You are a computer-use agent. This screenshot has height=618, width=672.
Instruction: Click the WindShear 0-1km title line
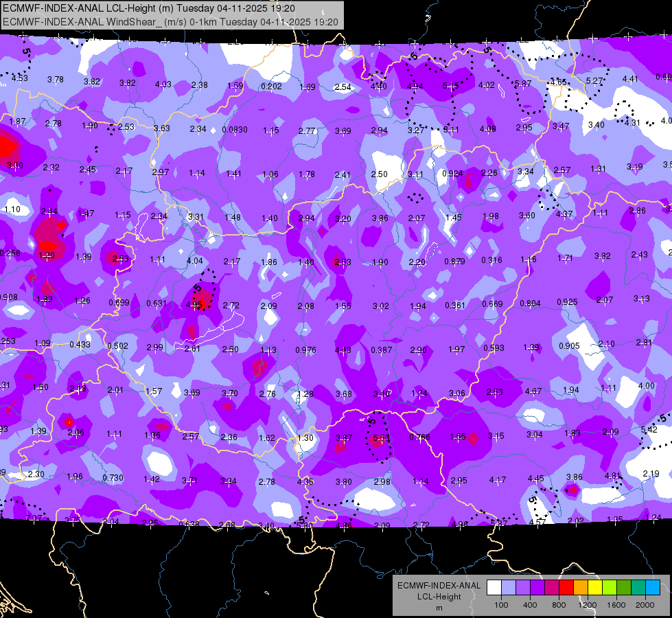[x=170, y=22]
